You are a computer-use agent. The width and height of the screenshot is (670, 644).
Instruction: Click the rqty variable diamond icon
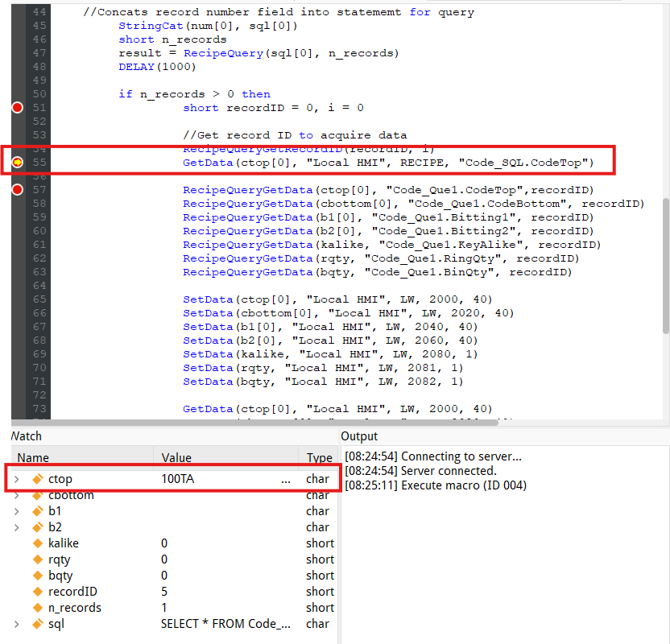[37, 559]
